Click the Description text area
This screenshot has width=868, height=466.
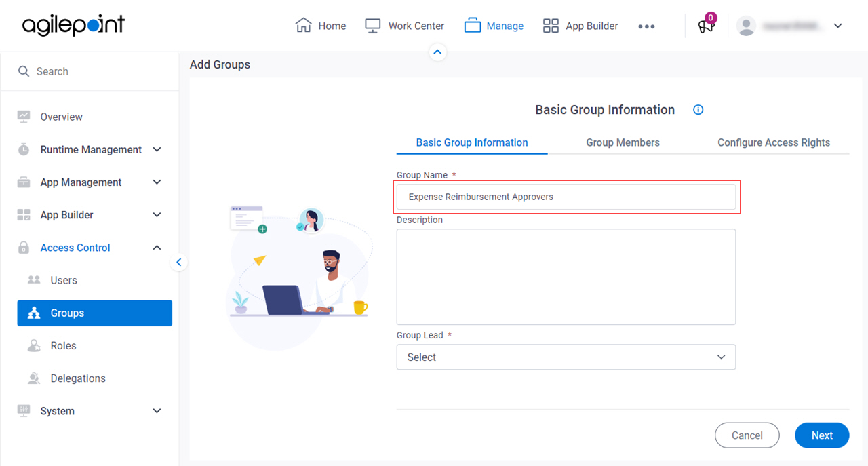pyautogui.click(x=566, y=277)
